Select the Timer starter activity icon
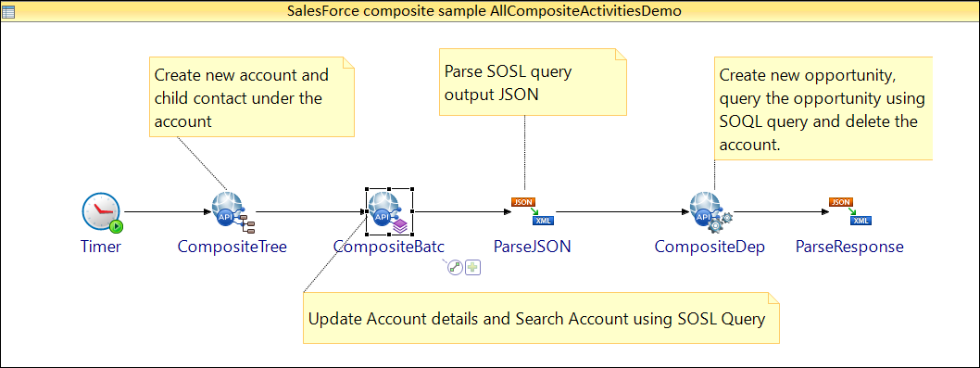980x368 pixels. pyautogui.click(x=102, y=213)
